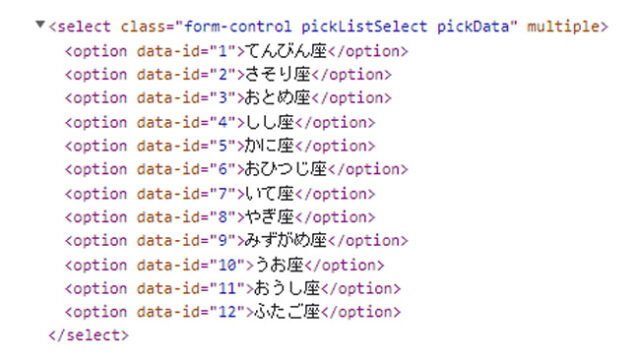Click the text ふたご座 in last option
Image resolution: width=640 pixels, height=360 pixels.
287,311
